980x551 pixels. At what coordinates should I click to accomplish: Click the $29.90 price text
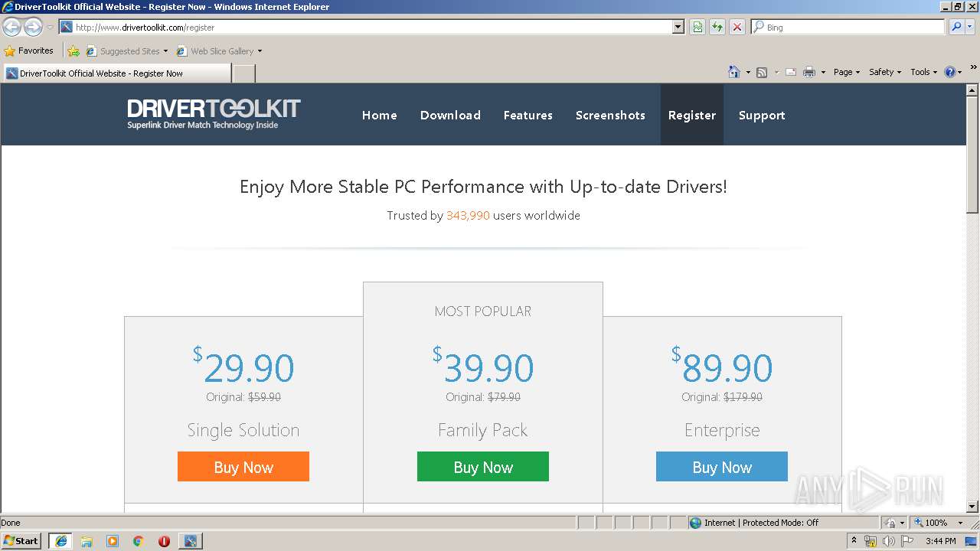(x=243, y=367)
